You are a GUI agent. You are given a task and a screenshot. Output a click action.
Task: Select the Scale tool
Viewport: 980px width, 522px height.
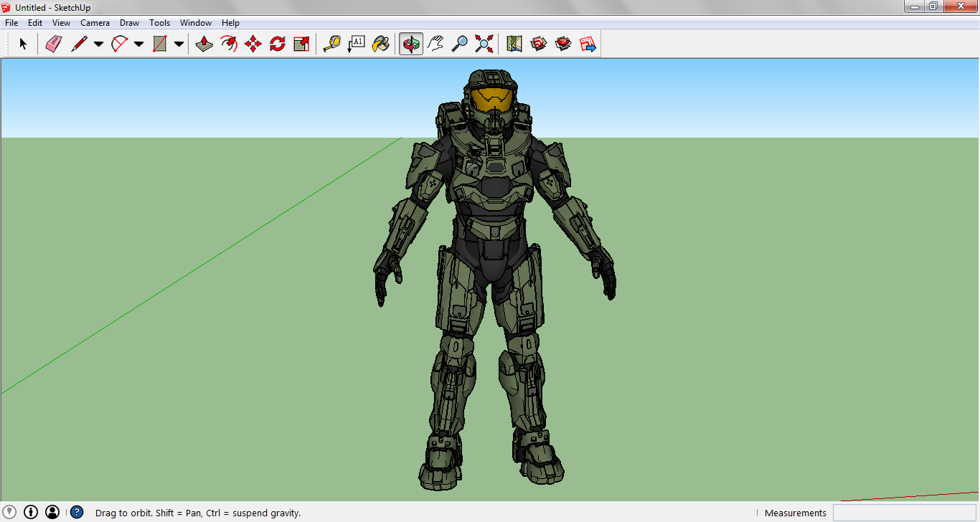pos(301,44)
